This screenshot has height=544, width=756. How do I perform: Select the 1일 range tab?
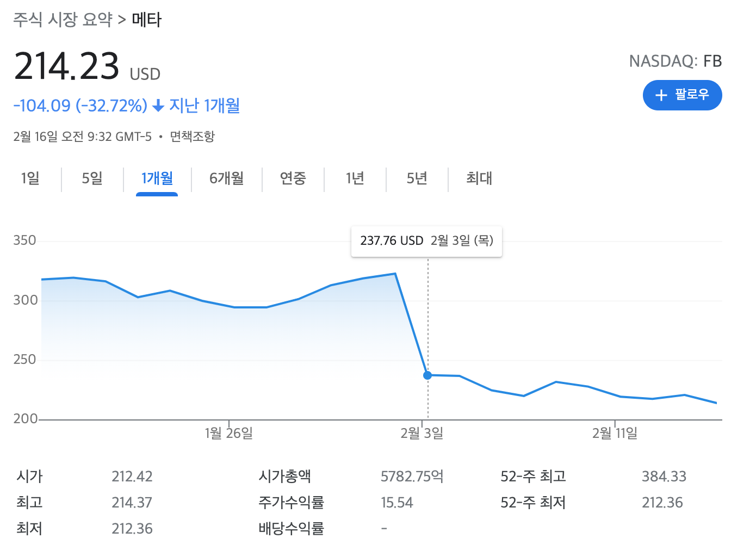point(30,178)
